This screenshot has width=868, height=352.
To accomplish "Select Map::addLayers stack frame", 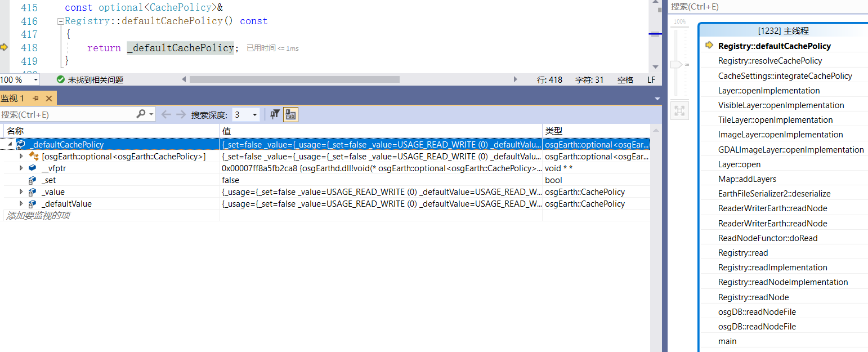I will (747, 179).
